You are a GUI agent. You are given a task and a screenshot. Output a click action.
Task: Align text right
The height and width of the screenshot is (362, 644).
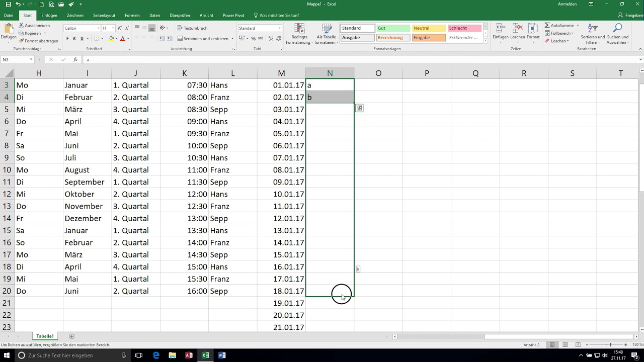[x=152, y=38]
